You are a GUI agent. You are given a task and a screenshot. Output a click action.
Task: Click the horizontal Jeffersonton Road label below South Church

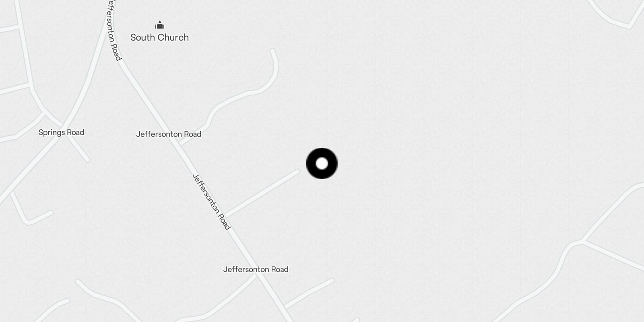click(x=169, y=134)
